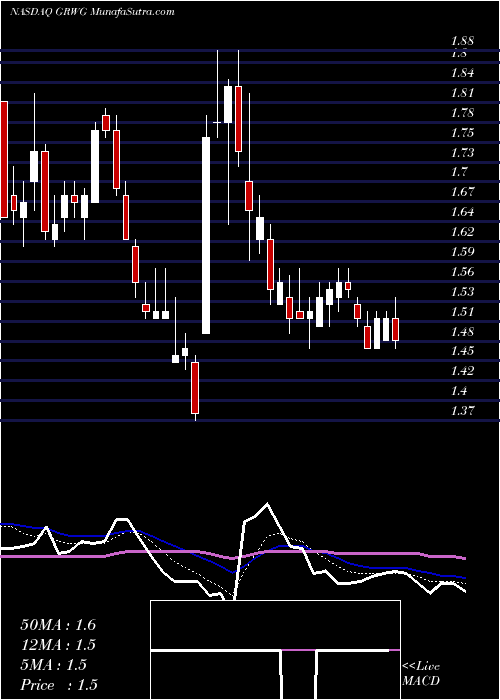Click the 1.73 price axis label
This screenshot has width=500, height=700.
pyautogui.click(x=462, y=153)
